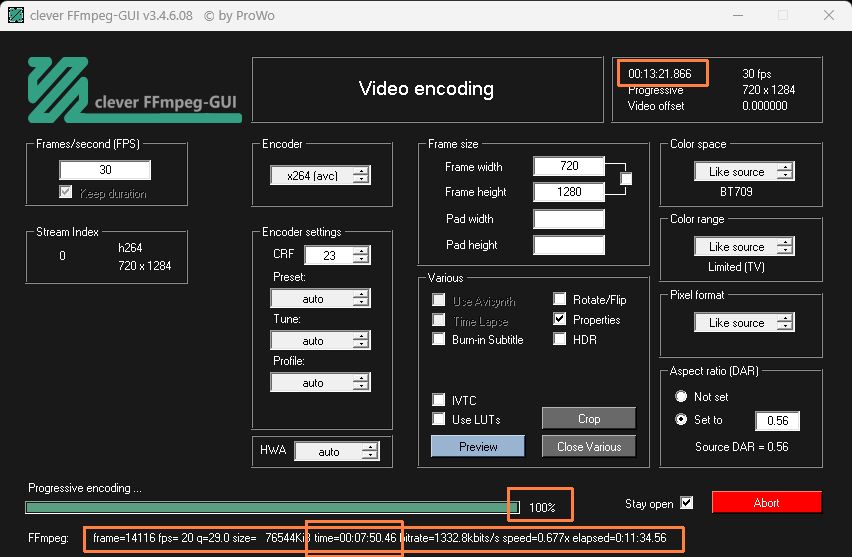Screen dimensions: 852x557
Task: Toggle the Stay open checkbox
Action: pyautogui.click(x=687, y=503)
